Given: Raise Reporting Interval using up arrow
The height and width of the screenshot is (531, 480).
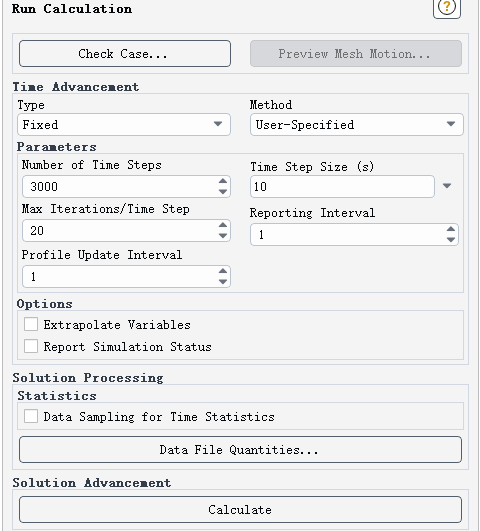Looking at the screenshot, I should [451, 229].
